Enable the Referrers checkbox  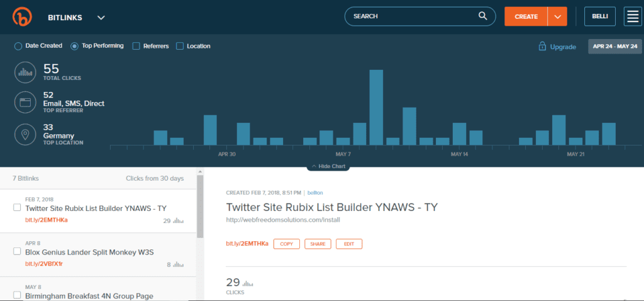point(136,46)
